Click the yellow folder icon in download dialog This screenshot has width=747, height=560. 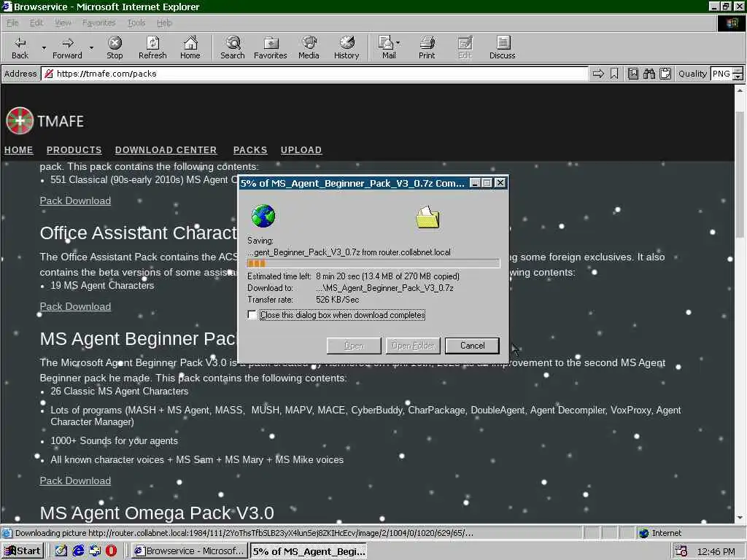427,217
